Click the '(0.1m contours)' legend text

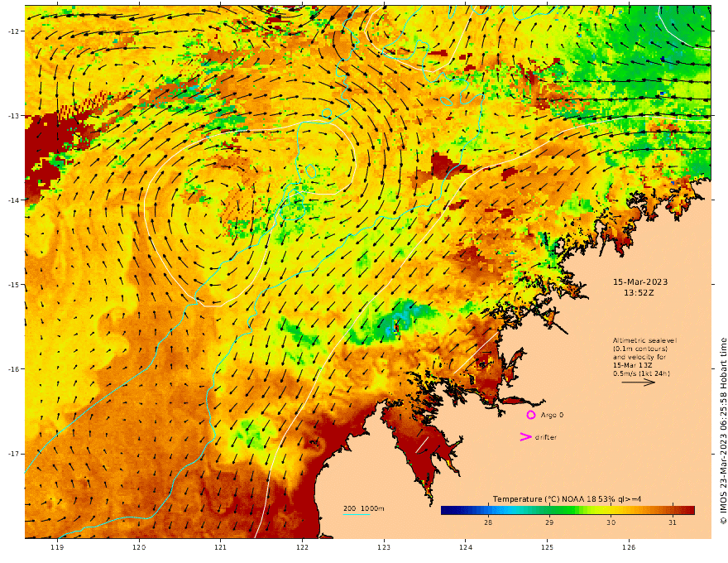tap(640, 349)
